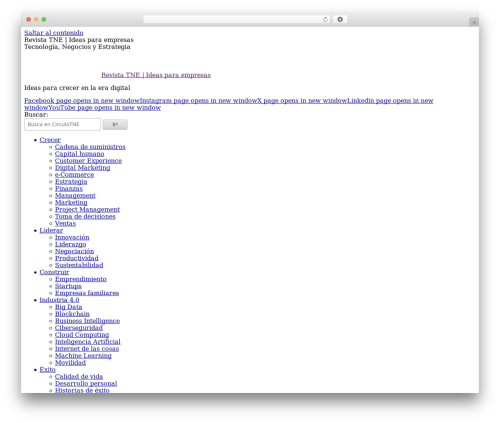Open the Finanzas category

(69, 189)
